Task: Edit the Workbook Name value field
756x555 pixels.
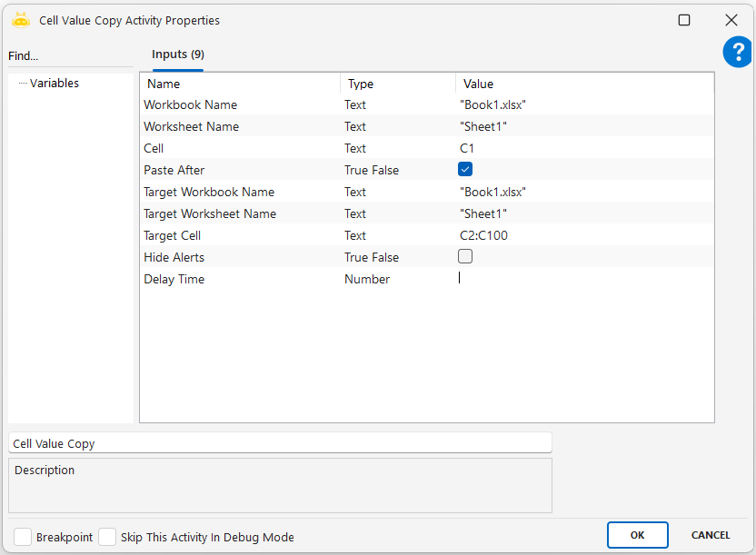Action: [x=582, y=104]
